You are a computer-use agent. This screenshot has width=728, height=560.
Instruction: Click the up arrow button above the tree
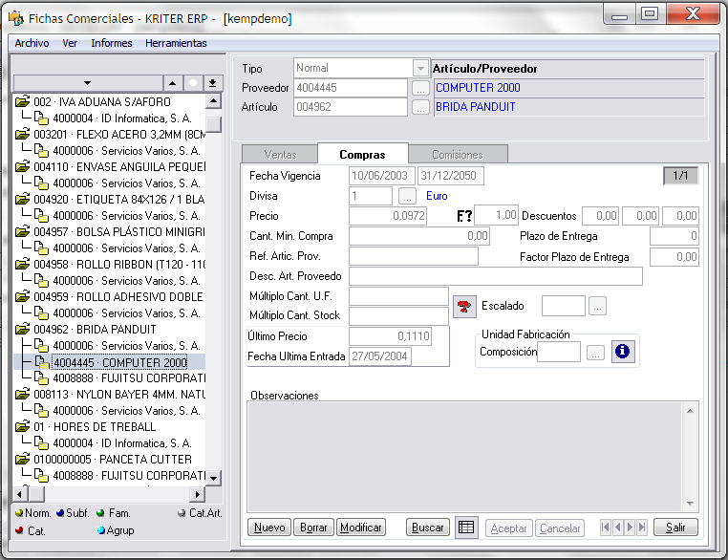point(171,83)
